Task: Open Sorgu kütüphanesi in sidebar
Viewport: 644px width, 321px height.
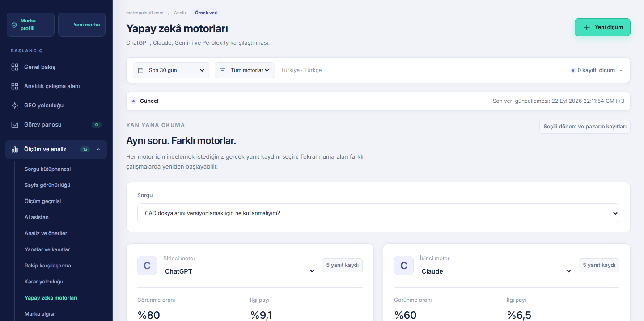Action: pos(47,169)
